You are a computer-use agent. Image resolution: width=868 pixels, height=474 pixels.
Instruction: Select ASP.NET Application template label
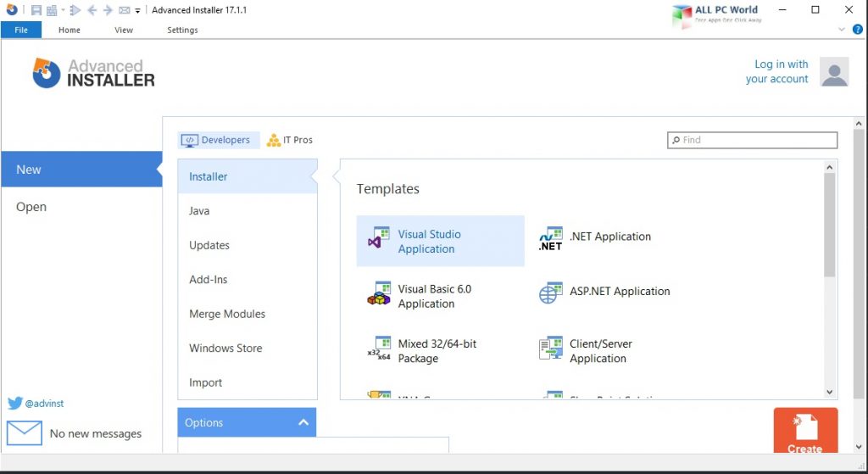pos(620,291)
